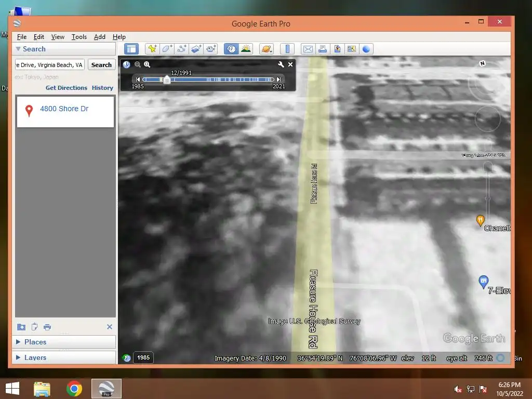Image resolution: width=532 pixels, height=399 pixels.
Task: Open Google Chrome from taskbar
Action: pyautogui.click(x=74, y=389)
